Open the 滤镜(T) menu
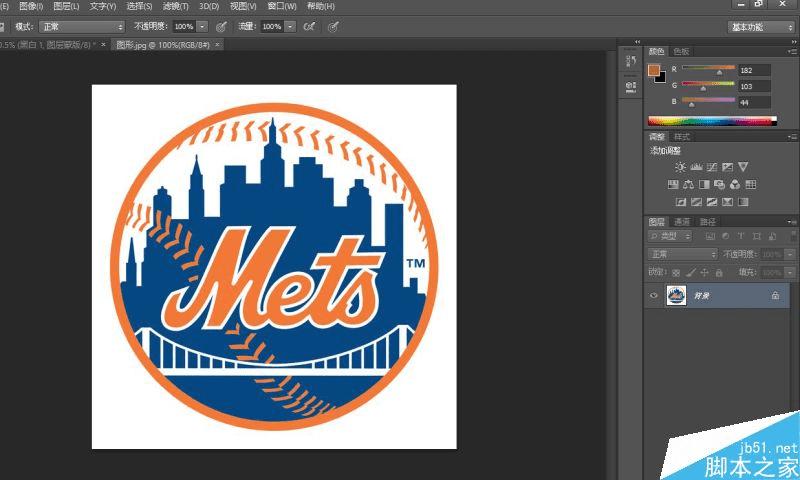 [x=176, y=6]
